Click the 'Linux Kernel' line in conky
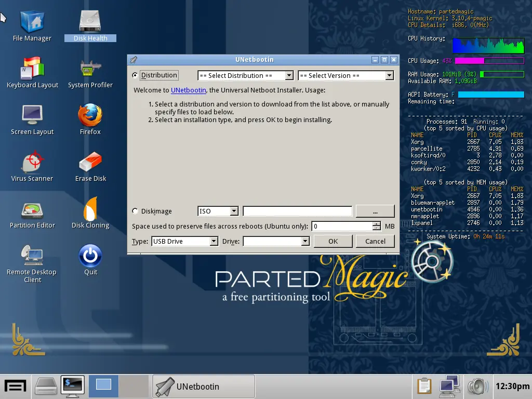Image resolution: width=532 pixels, height=399 pixels. (450, 18)
